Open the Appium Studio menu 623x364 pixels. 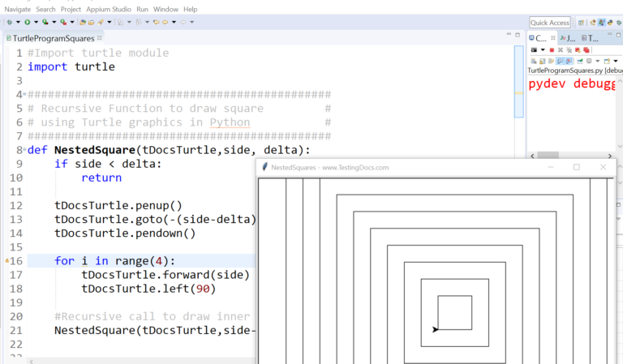[x=109, y=9]
